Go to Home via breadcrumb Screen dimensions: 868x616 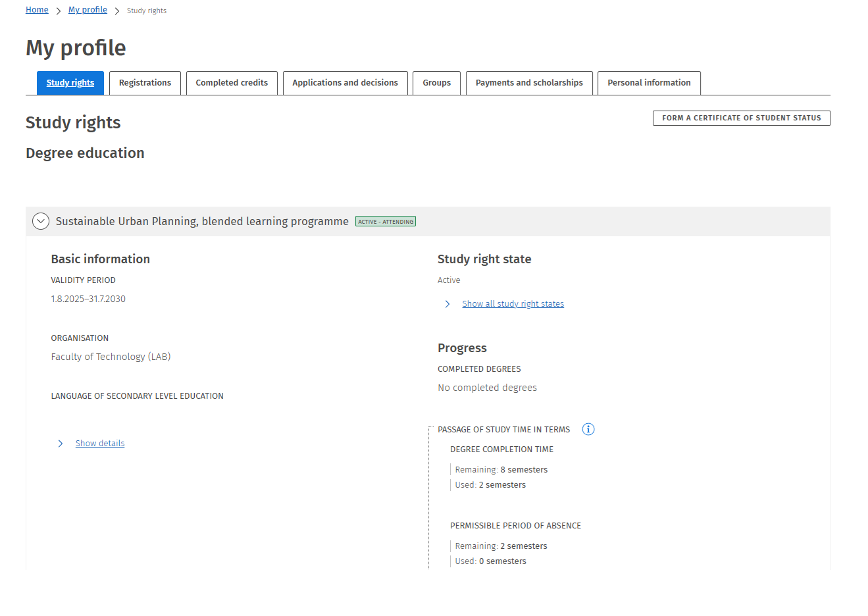pyautogui.click(x=37, y=10)
